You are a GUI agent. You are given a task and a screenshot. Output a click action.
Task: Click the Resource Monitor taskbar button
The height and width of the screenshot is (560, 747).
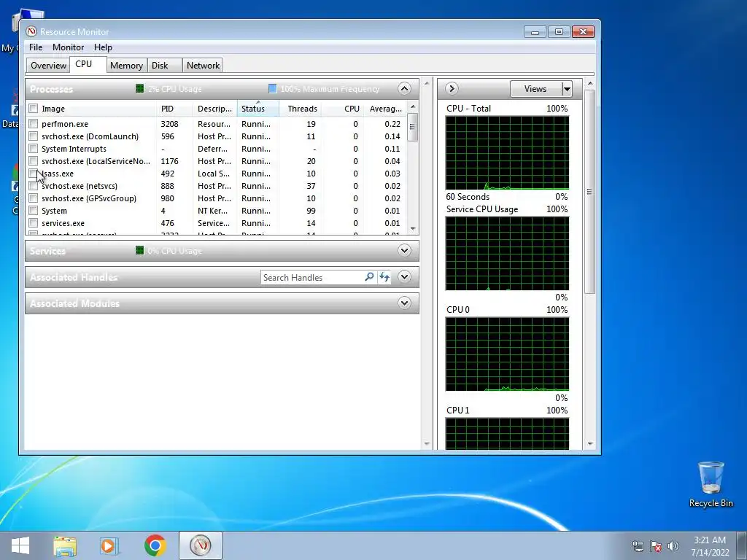(200, 545)
